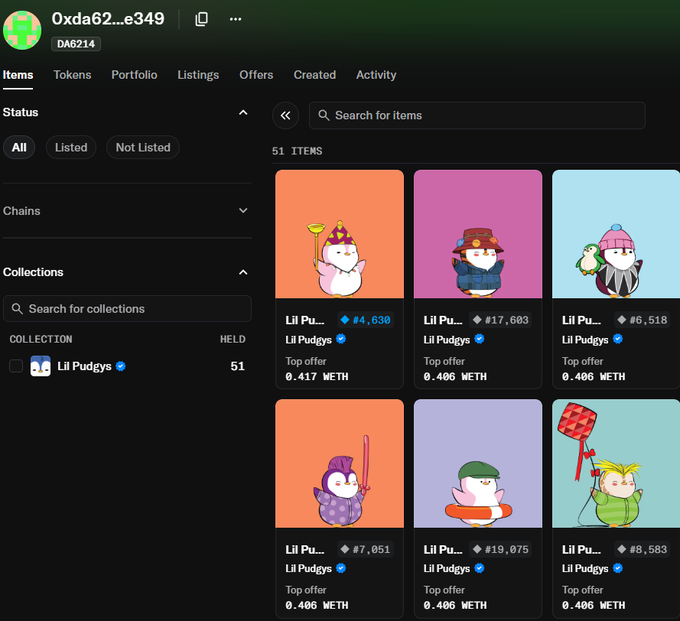Click the 0xda62...e349 address title
680x621 pixels.
click(108, 19)
